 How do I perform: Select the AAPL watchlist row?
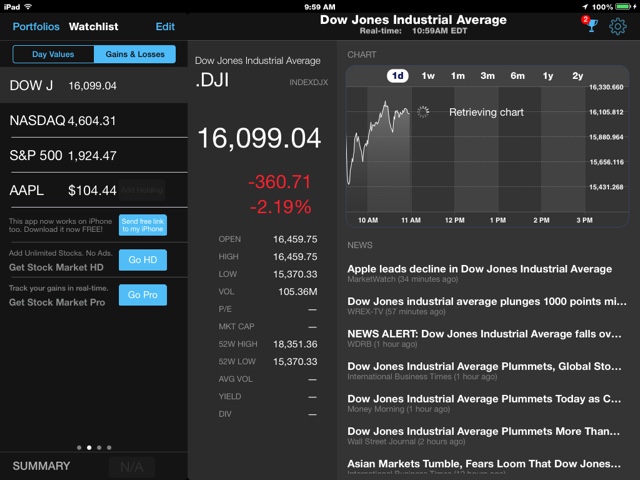tap(94, 190)
